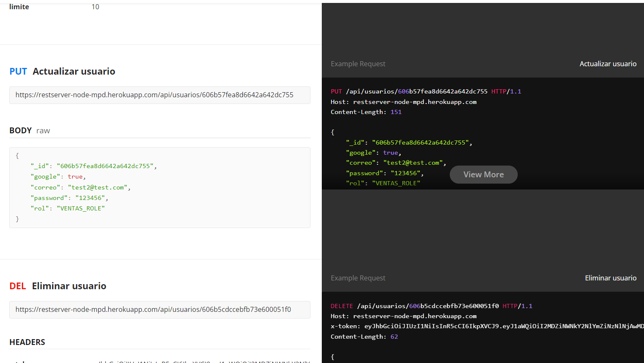Viewport: 644px width, 363px height.
Task: Click the DELETE keyword in the example code
Action: tap(342, 306)
